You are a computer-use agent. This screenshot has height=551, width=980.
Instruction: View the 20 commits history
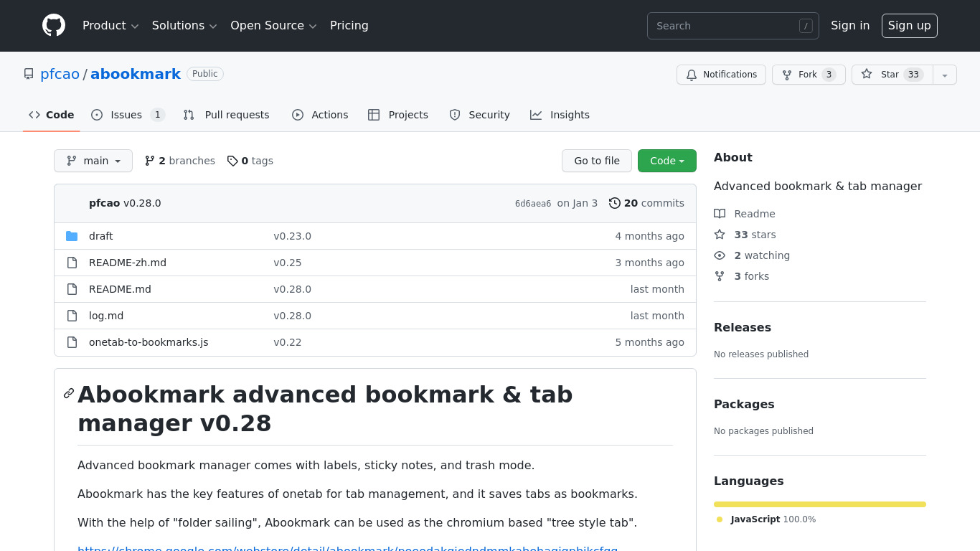tap(646, 203)
